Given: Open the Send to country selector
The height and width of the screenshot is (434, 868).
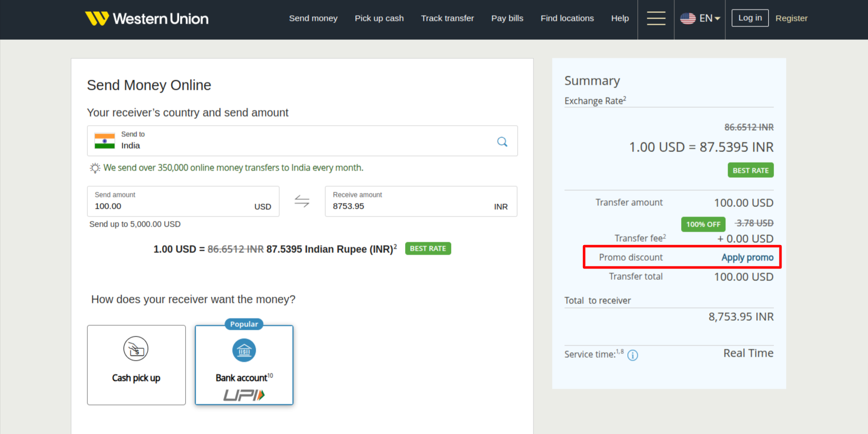Looking at the screenshot, I should [302, 141].
